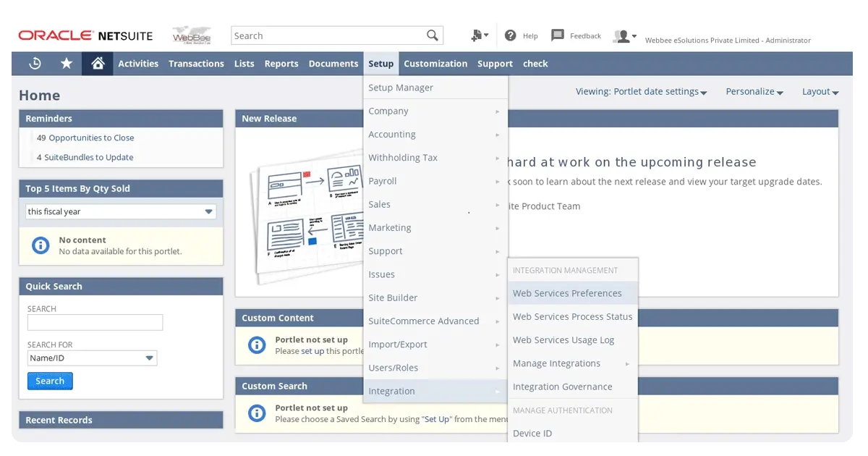The image size is (868, 456).
Task: Open the Reports menu
Action: coord(281,64)
